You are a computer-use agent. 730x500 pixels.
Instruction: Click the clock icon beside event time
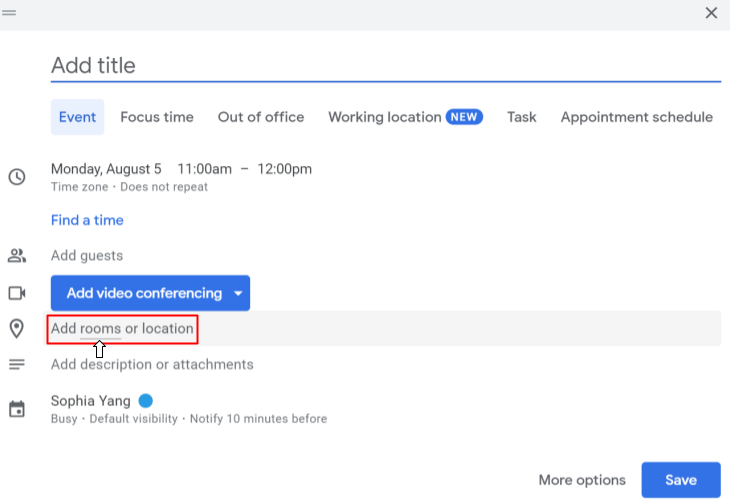17,177
